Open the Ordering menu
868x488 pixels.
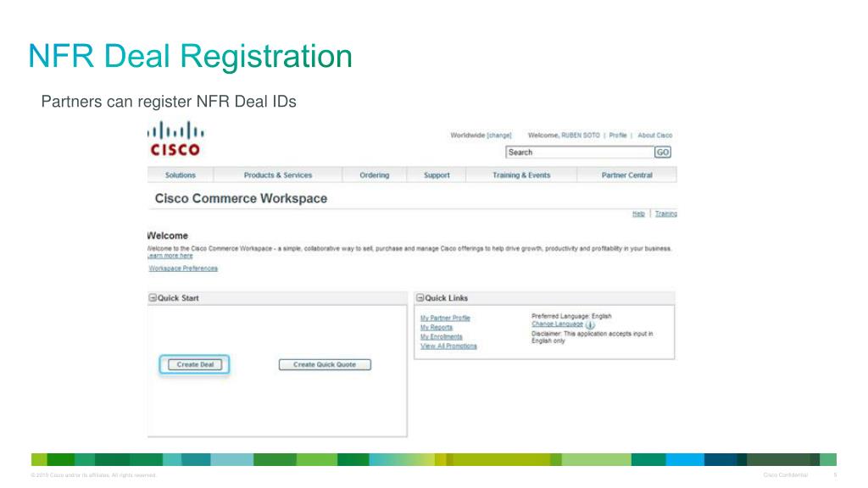(x=374, y=175)
